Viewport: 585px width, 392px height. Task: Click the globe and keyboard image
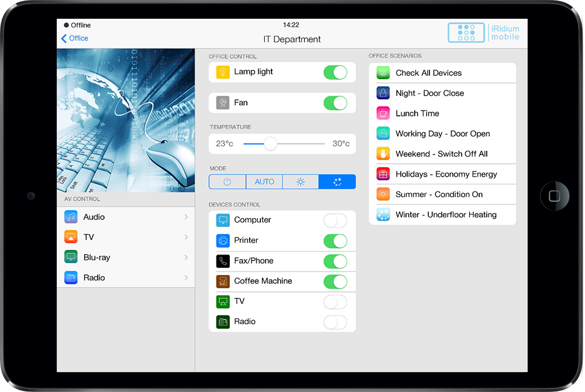[126, 121]
